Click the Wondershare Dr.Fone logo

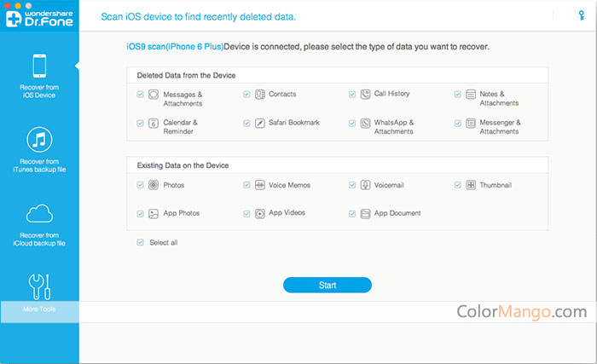pyautogui.click(x=39, y=18)
